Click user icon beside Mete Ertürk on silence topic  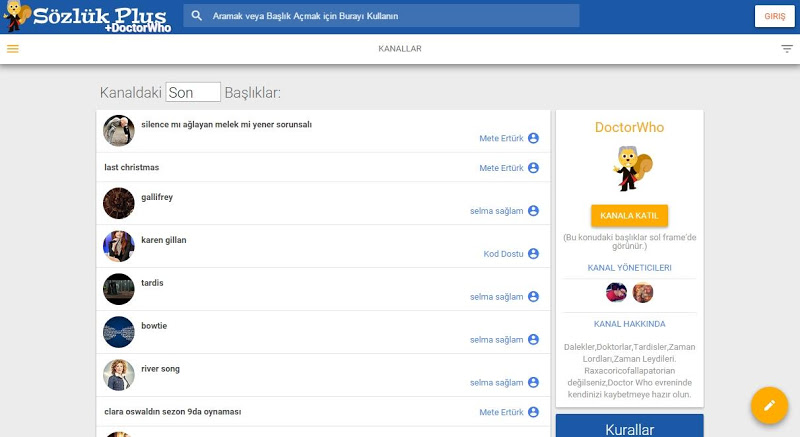point(533,138)
